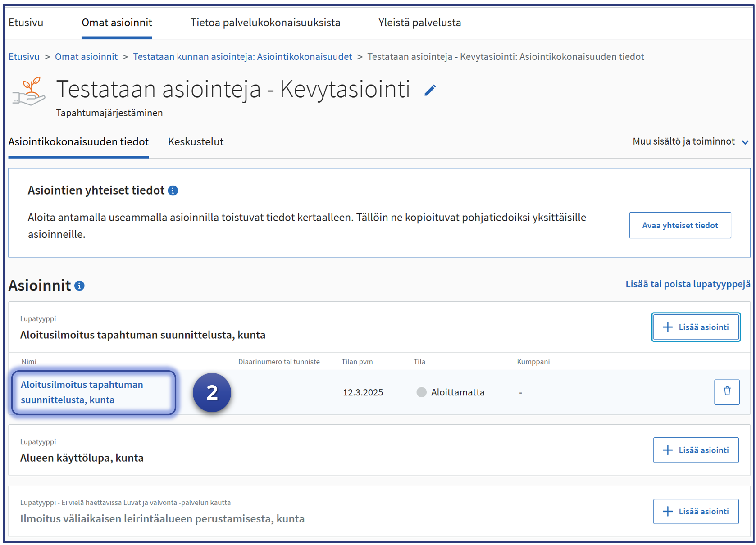The image size is (756, 545).
Task: Click the Aloittamatta grey status circle
Action: (x=421, y=392)
